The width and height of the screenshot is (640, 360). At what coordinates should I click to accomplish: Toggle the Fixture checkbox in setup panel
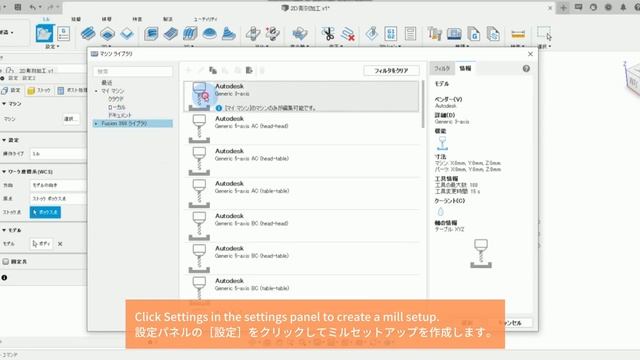pos(5,261)
